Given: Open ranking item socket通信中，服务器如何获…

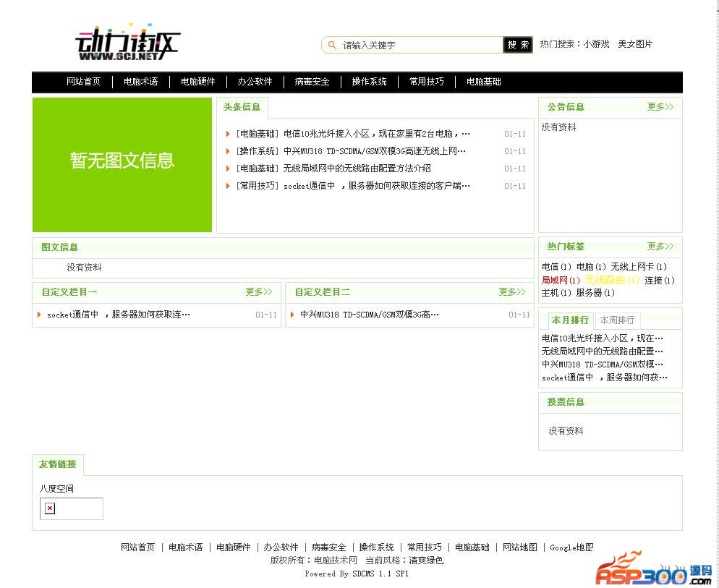Looking at the screenshot, I should 605,378.
